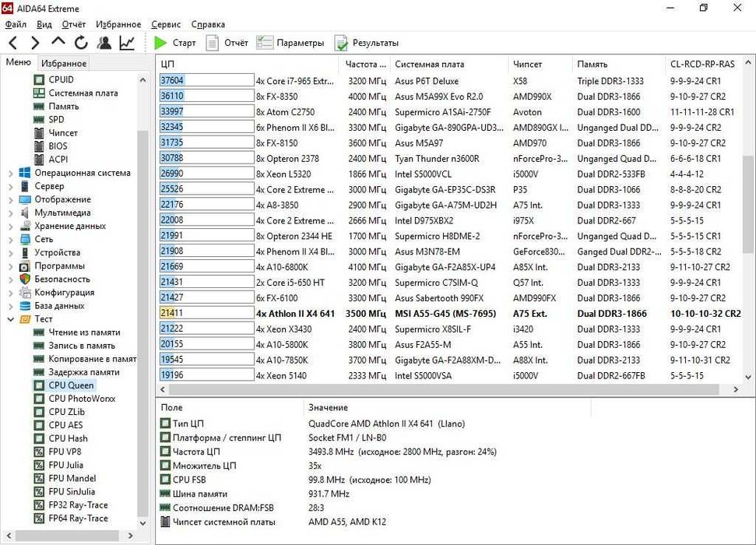The width and height of the screenshot is (756, 545).
Task: Select the CPU PhotoWorxx benchmark
Action: (x=82, y=399)
